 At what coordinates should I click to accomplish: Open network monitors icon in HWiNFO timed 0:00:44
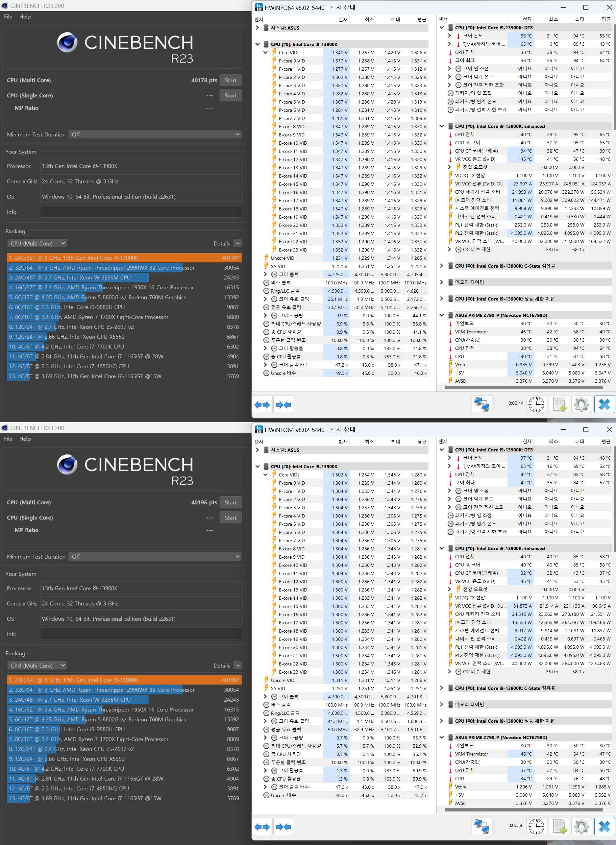(481, 404)
